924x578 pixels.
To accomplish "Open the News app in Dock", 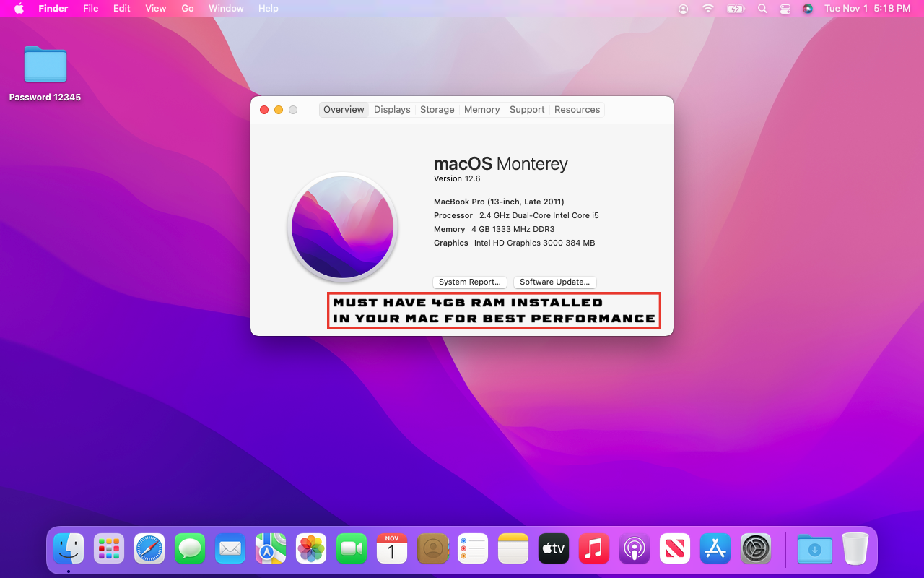I will pyautogui.click(x=675, y=549).
